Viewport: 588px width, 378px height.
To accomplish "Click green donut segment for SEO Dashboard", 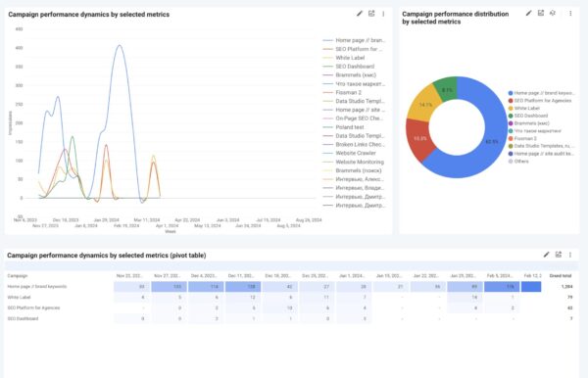I will [x=447, y=90].
